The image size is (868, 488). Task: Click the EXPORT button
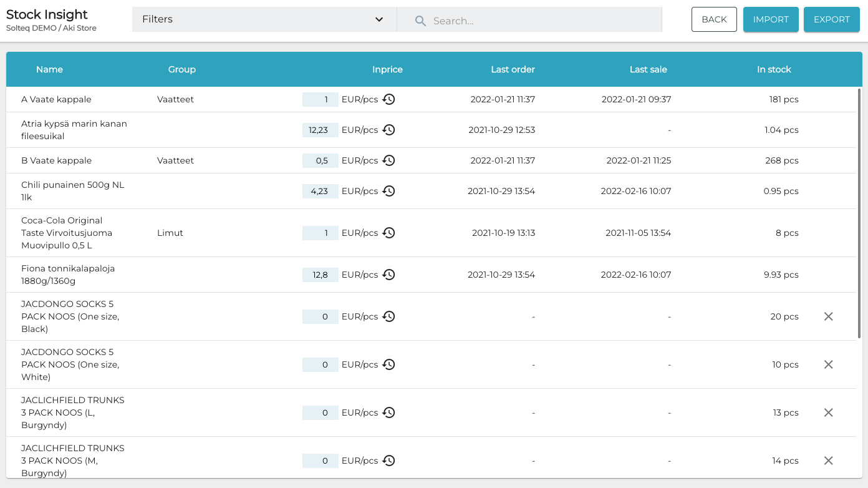point(832,19)
